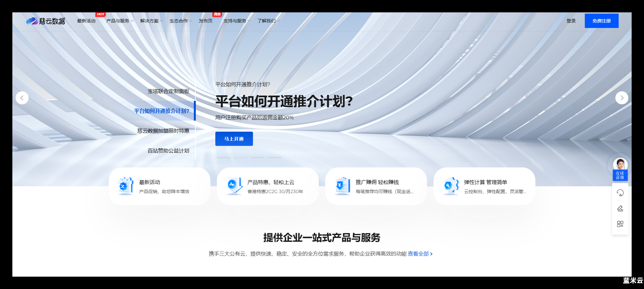
Task: Open the 最新活动 nav item
Action: (86, 21)
